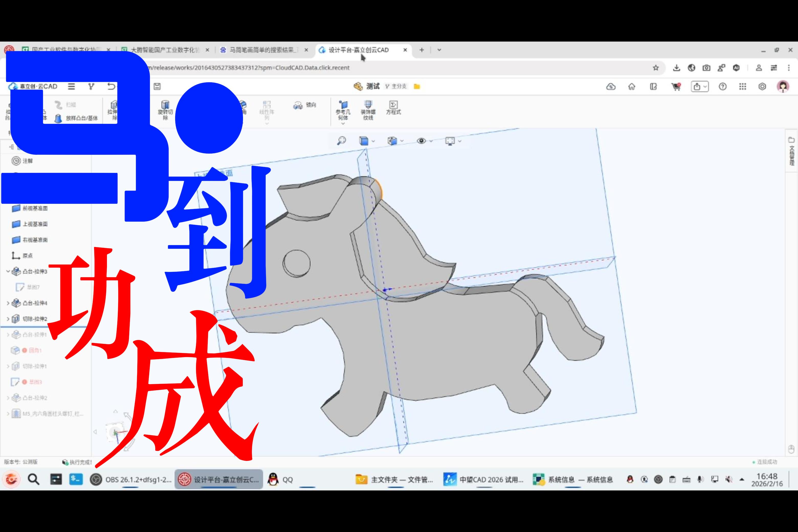Open the edit-panel icon next to home
This screenshot has height=532, width=798.
653,86
